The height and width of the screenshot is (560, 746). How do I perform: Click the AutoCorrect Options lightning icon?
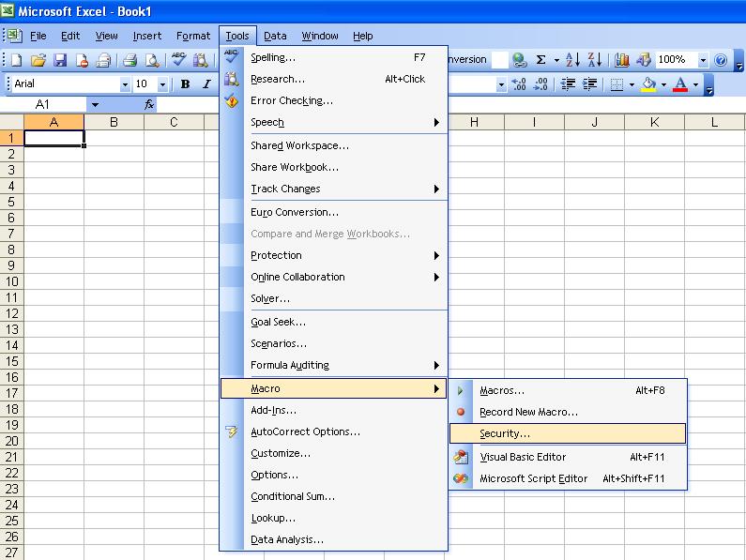pos(231,431)
